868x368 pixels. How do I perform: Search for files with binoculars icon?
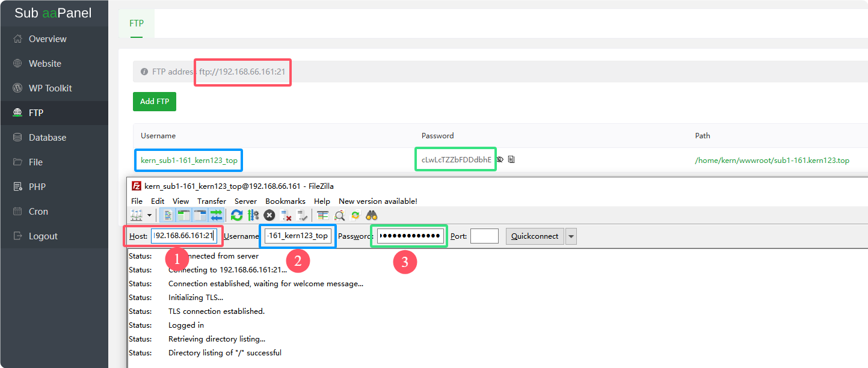[x=372, y=215]
